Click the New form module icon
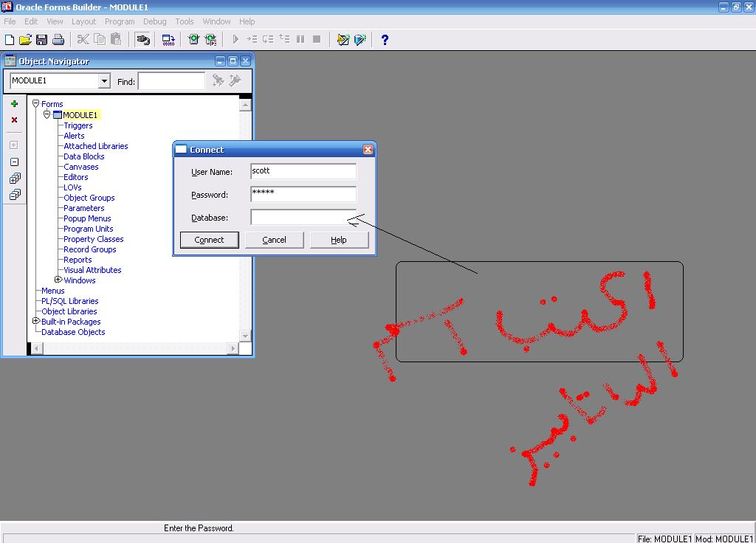Viewport: 756px width, 543px height. click(10, 40)
